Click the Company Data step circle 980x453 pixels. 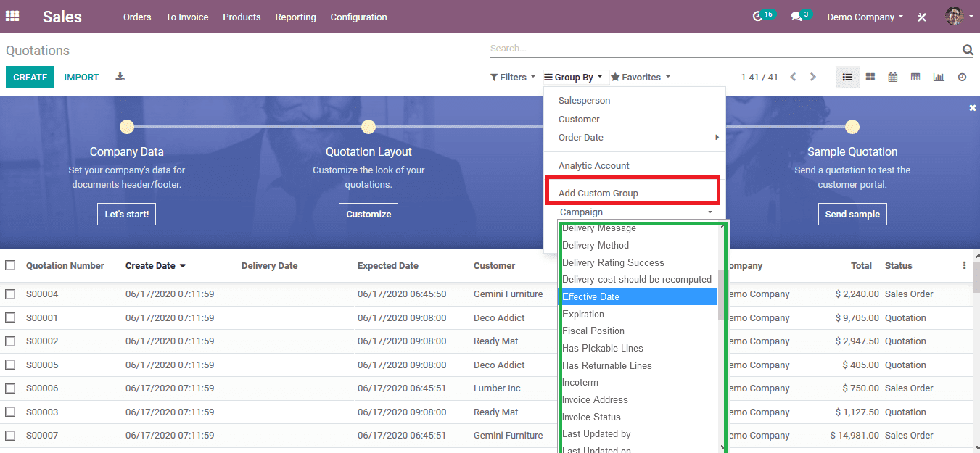click(127, 127)
